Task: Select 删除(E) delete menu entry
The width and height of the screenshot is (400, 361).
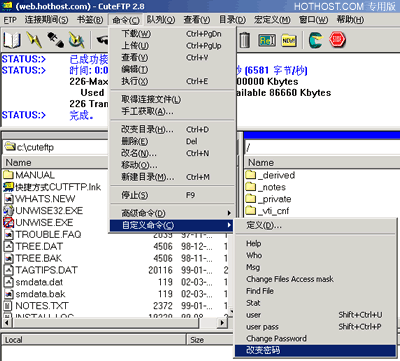Action: pyautogui.click(x=173, y=141)
